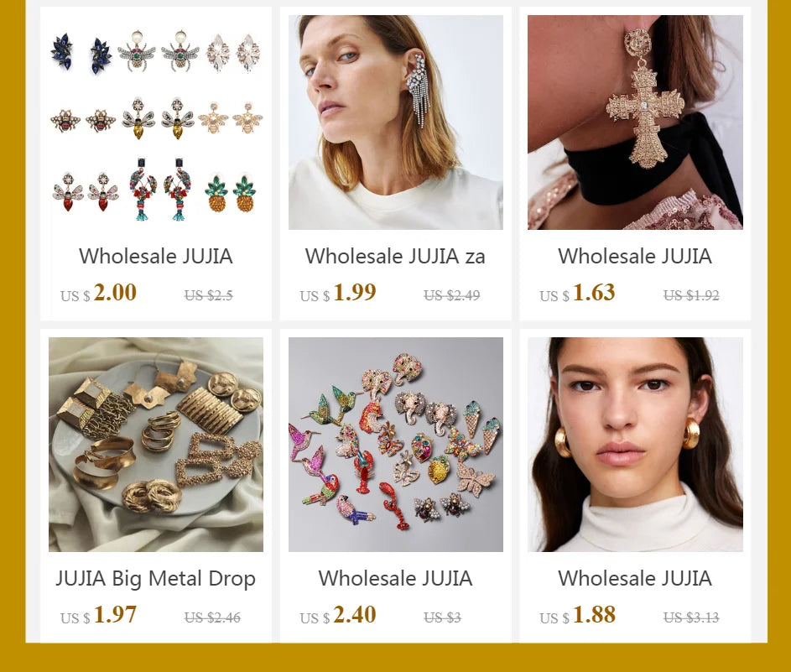The width and height of the screenshot is (791, 672).
Task: Open the large cross earring photo
Action: [635, 122]
